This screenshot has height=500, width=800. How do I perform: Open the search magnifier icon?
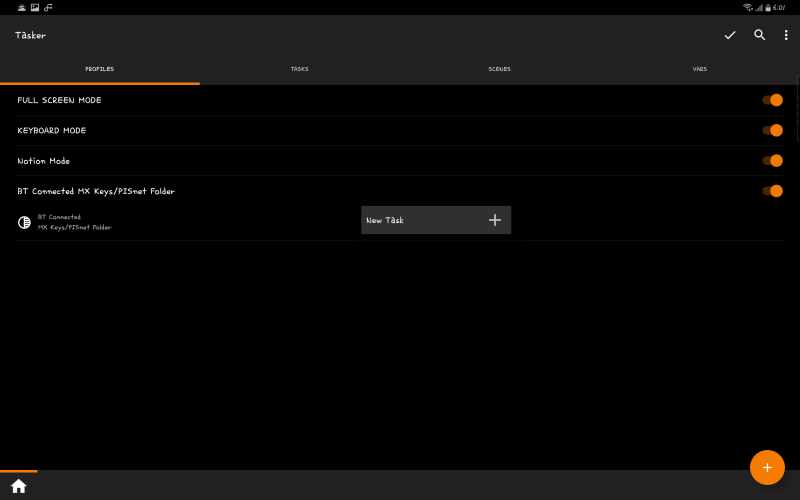coord(760,35)
